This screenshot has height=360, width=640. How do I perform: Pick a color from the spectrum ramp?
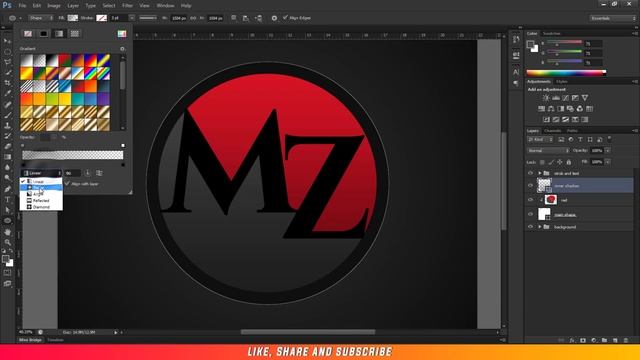(x=566, y=73)
